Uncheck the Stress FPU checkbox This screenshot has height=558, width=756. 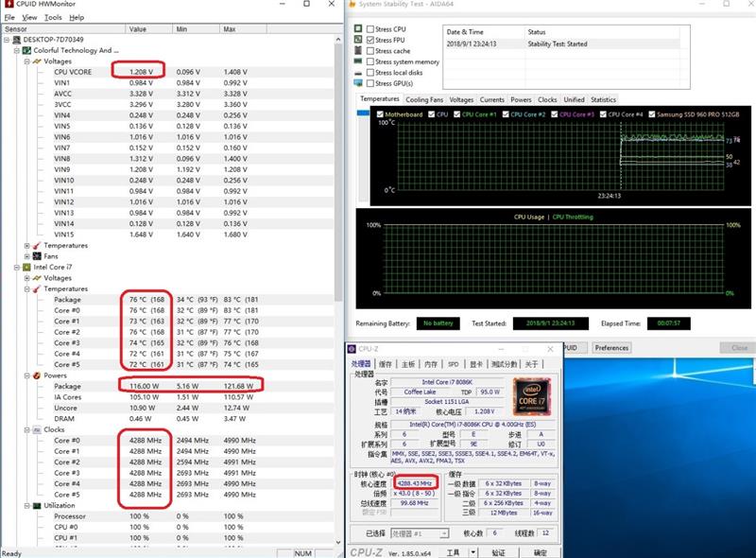pos(370,40)
